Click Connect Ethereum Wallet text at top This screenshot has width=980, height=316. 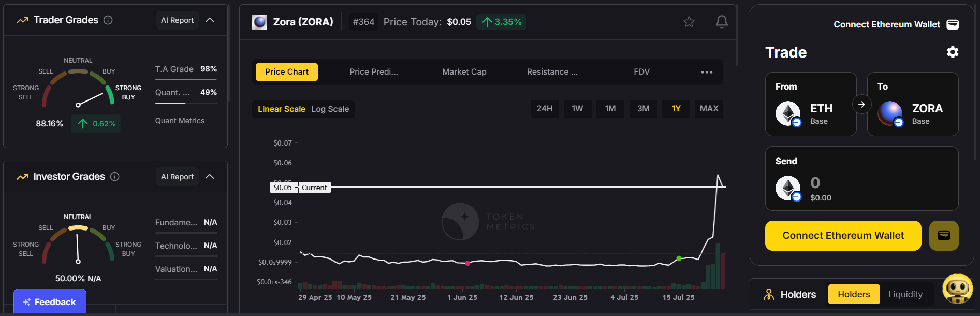click(x=886, y=24)
